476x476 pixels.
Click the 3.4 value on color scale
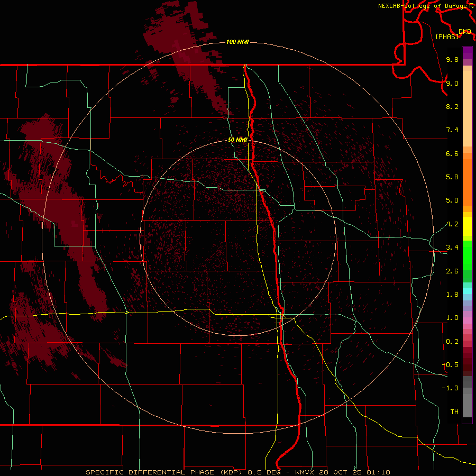pos(452,248)
